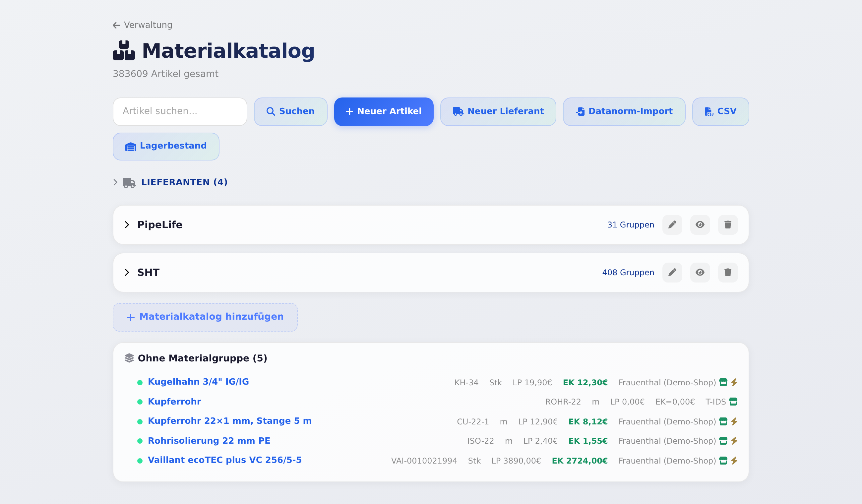Image resolution: width=862 pixels, height=504 pixels.
Task: Add a Neuer Lieferant
Action: click(498, 111)
